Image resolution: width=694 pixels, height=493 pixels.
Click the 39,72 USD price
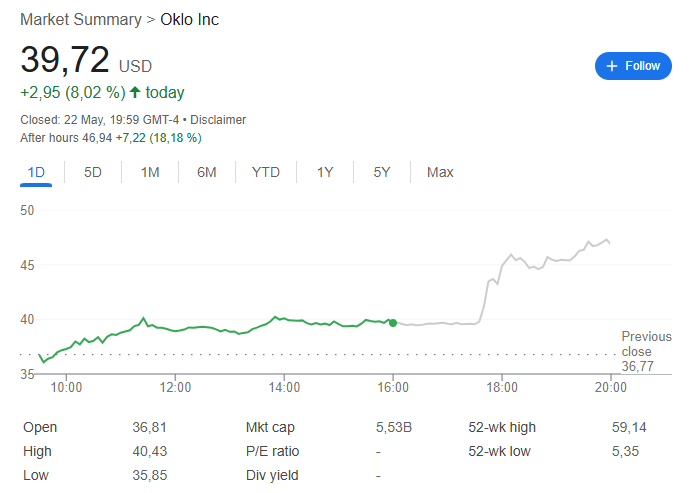(85, 61)
